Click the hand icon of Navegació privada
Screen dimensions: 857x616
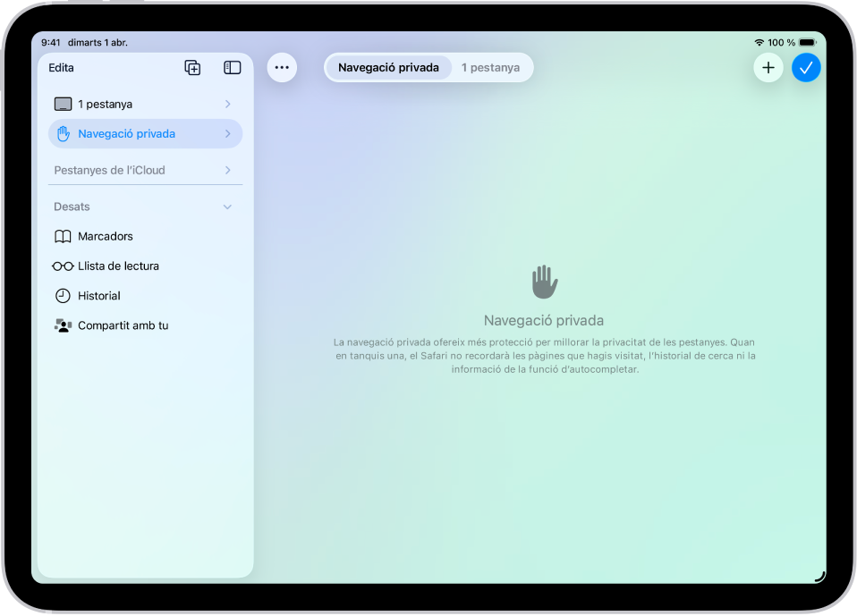click(64, 134)
